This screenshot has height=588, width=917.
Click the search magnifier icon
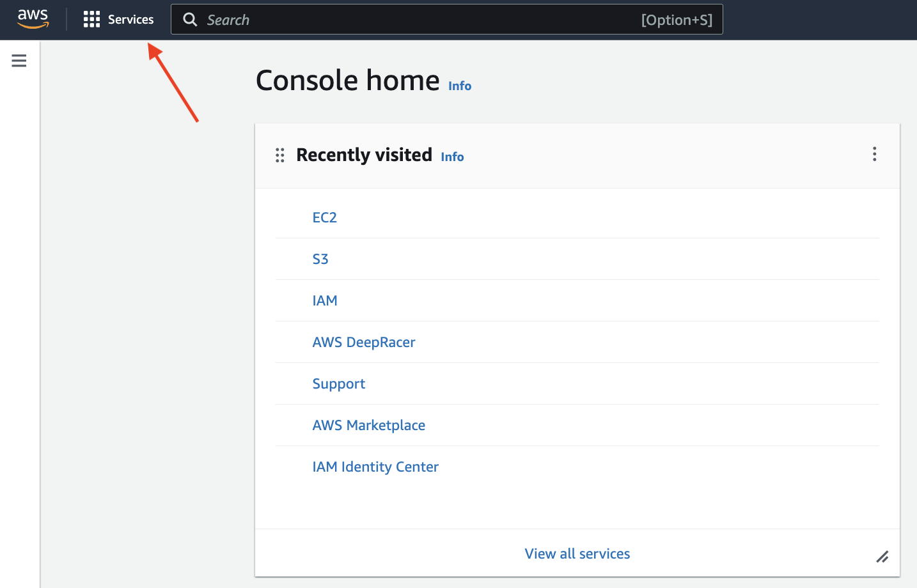(190, 20)
